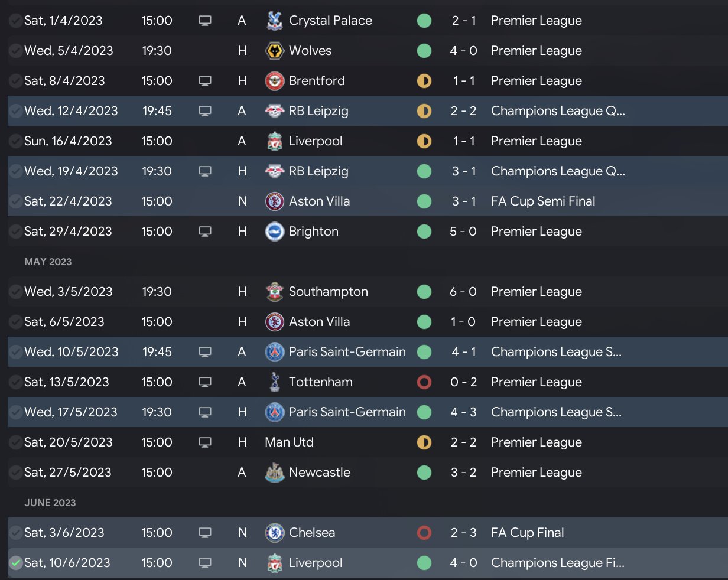The width and height of the screenshot is (728, 580).
Task: Click the Tottenham cockerel badge
Action: (275, 382)
